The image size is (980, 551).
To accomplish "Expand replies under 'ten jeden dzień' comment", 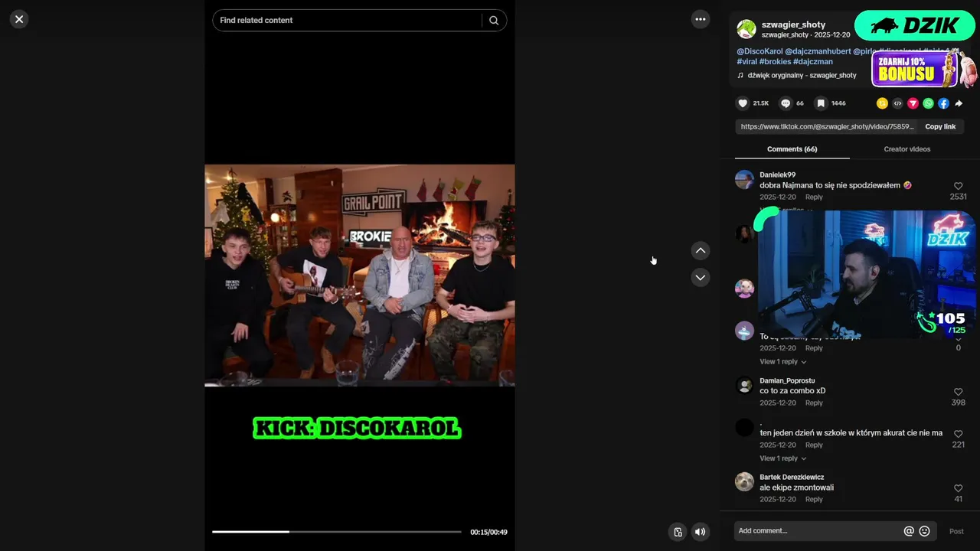I will (782, 458).
